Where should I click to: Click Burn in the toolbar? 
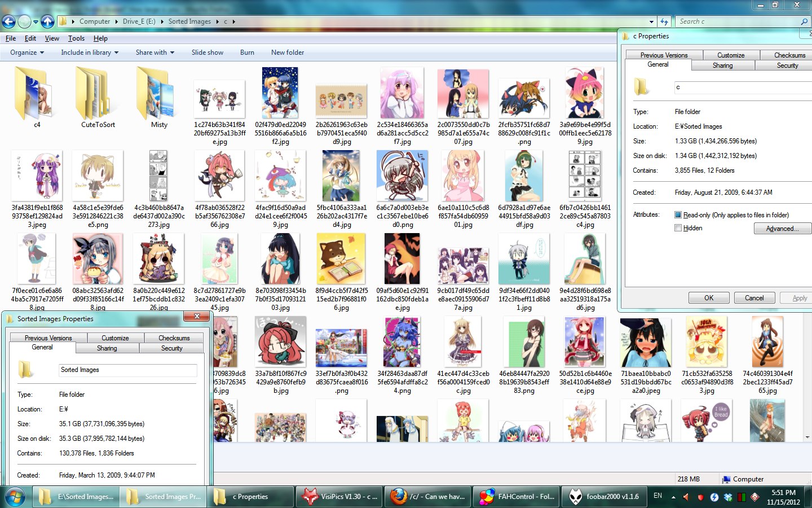(247, 52)
